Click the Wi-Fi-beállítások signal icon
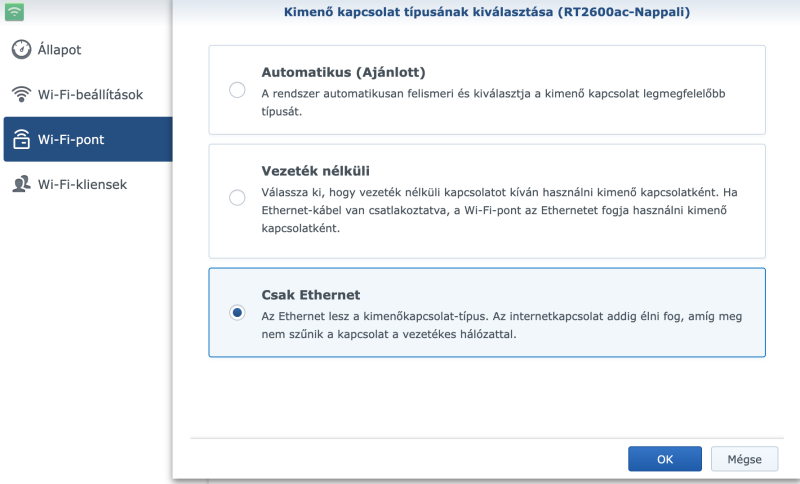The height and width of the screenshot is (484, 800). click(20, 95)
